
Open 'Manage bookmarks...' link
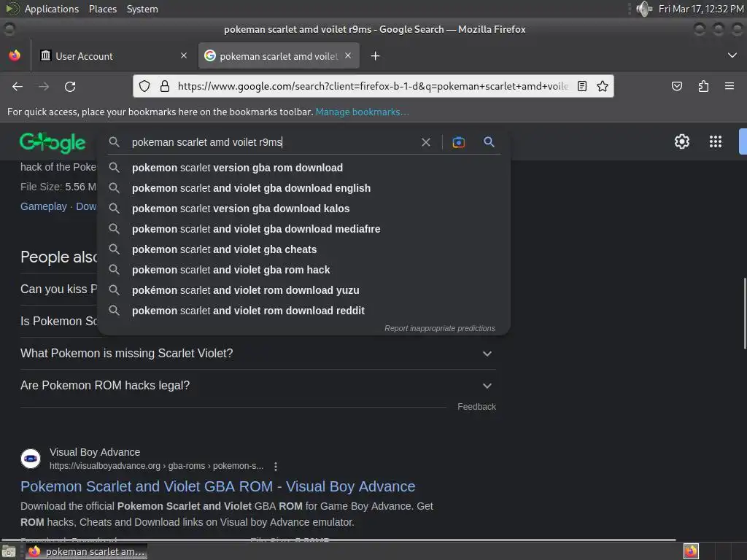pos(362,112)
